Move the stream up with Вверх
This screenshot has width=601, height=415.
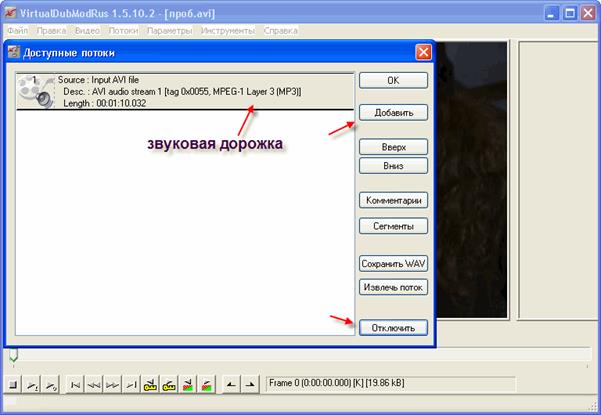pos(393,147)
